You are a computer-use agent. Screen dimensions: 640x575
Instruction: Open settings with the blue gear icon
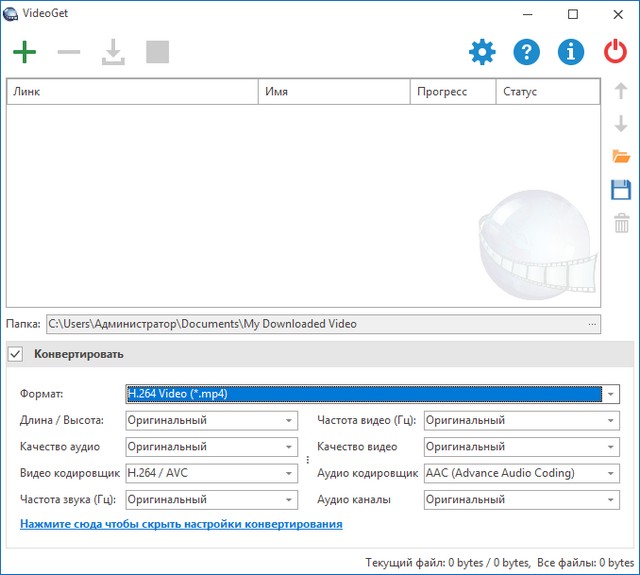click(x=482, y=52)
